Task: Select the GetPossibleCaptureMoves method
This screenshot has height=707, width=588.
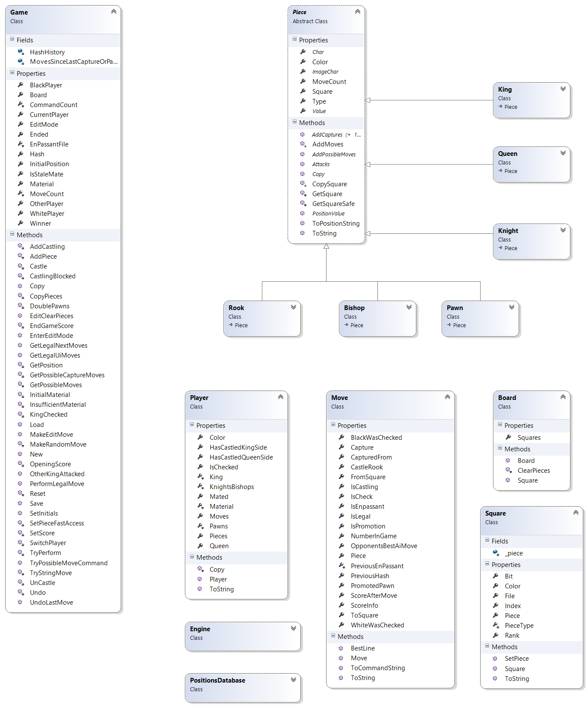Action: [67, 375]
